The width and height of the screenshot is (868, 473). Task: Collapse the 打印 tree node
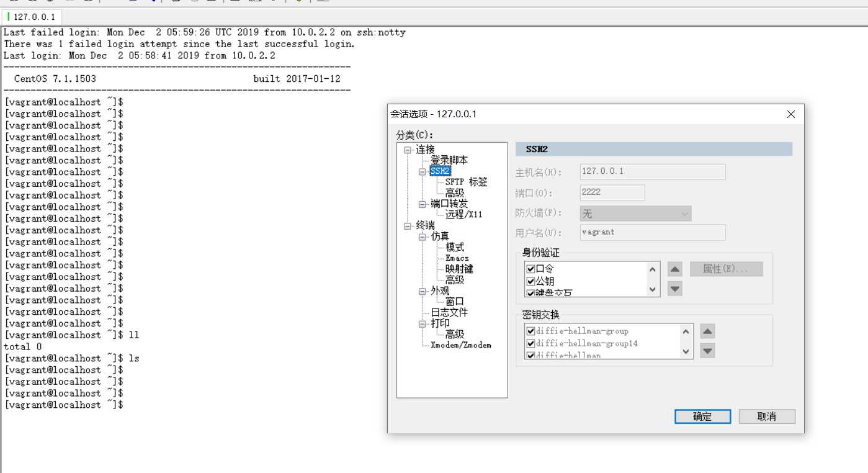423,323
